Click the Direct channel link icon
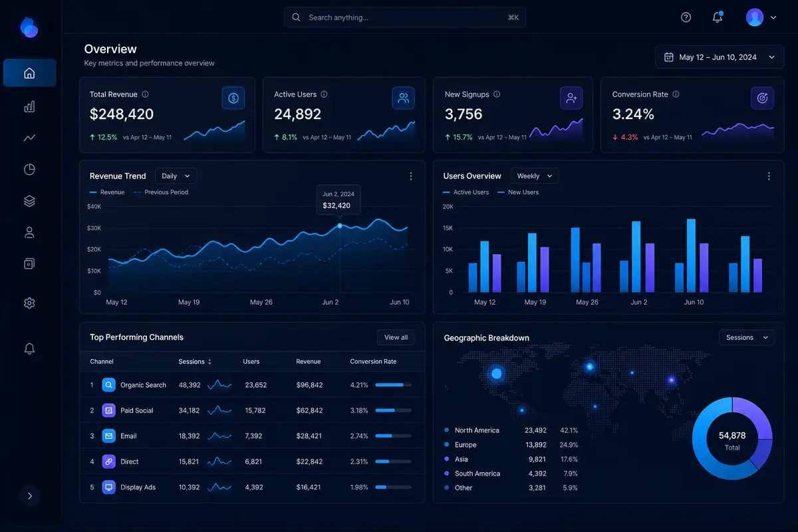 [109, 462]
